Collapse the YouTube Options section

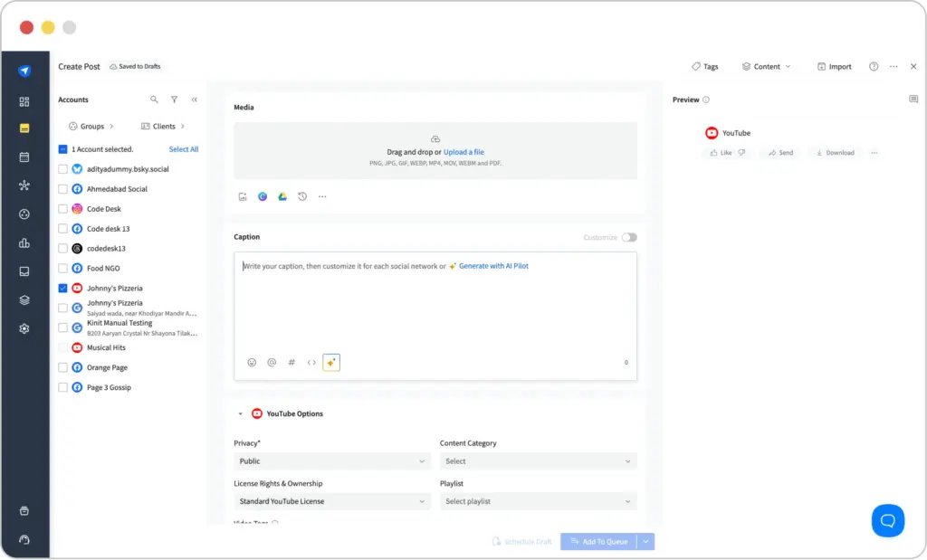(x=239, y=413)
